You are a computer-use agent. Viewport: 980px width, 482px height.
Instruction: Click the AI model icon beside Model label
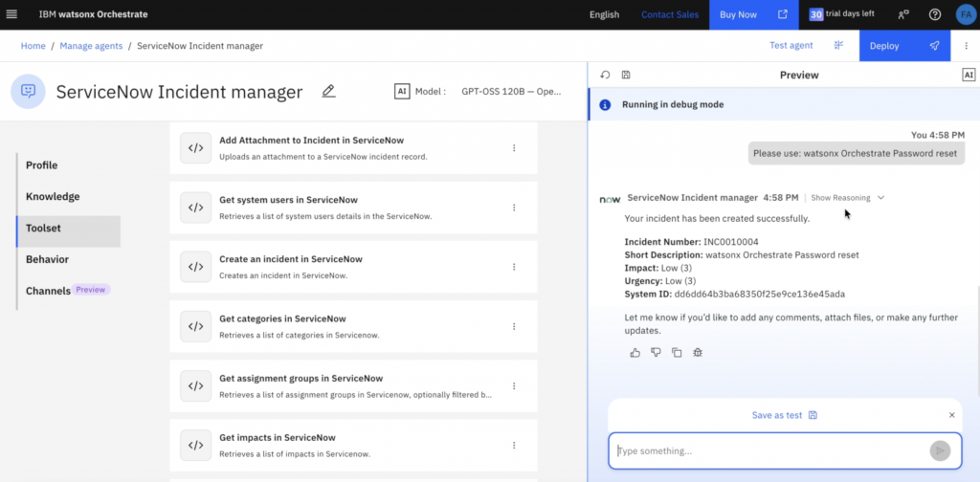pos(402,91)
